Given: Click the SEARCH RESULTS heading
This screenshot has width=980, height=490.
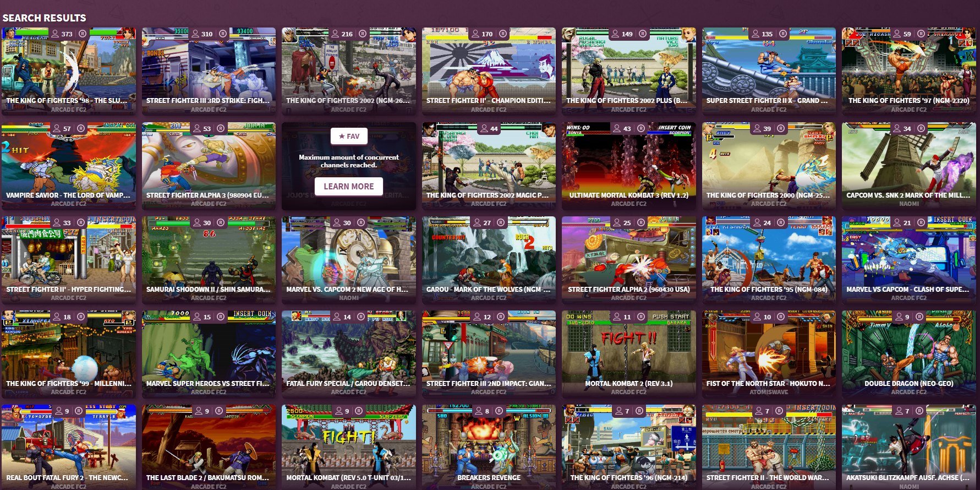Looking at the screenshot, I should (x=44, y=18).
